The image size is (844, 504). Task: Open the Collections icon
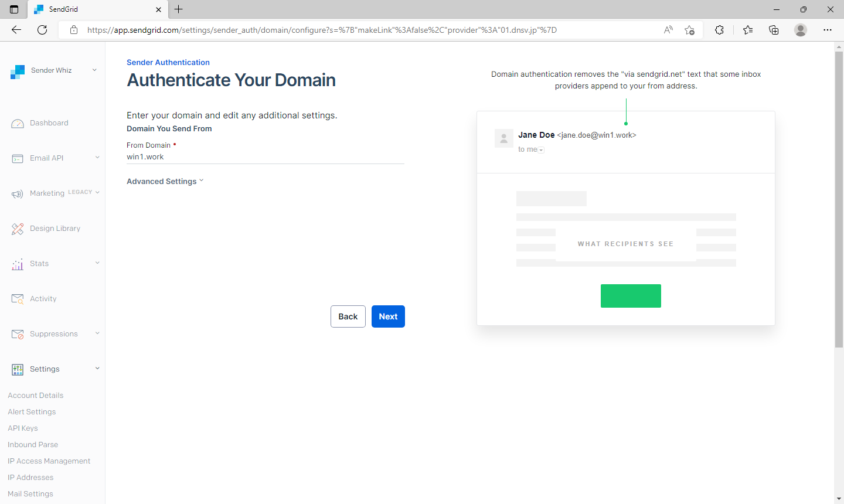pos(774,30)
